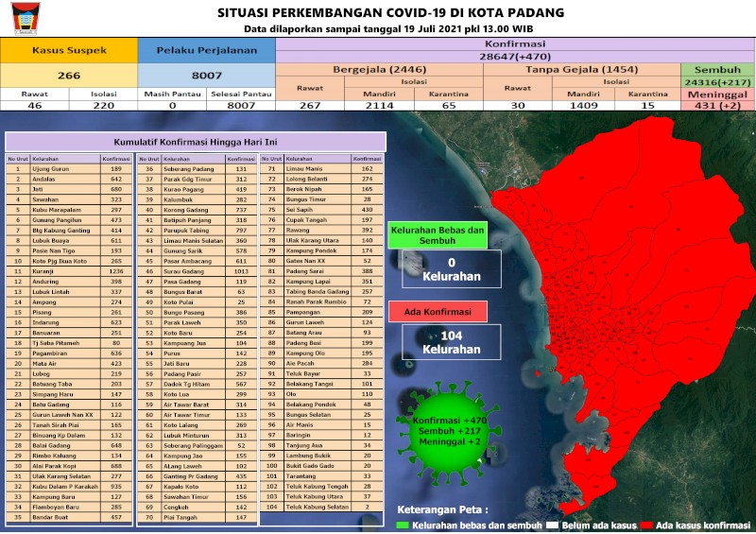Screen dimensions: 756x534
Task: Click the green 'Kelurahan Bebas dan Sembuh' label
Action: click(x=438, y=235)
